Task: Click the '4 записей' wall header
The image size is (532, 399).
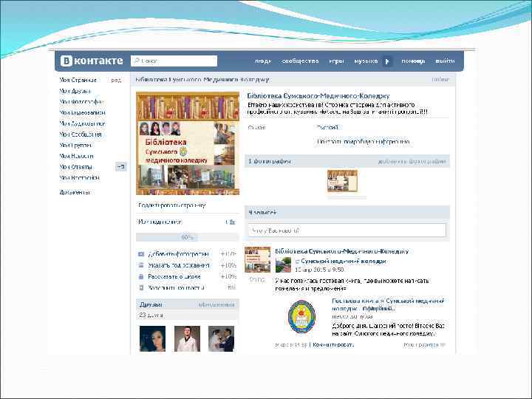Action: tap(347, 212)
